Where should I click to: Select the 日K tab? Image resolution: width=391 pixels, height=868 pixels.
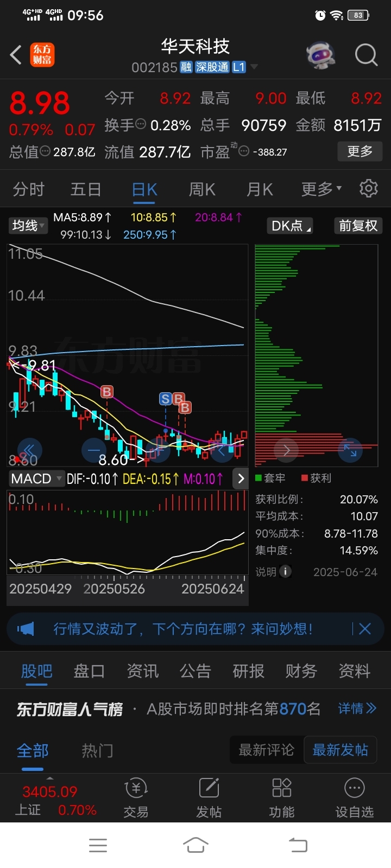[x=144, y=189]
